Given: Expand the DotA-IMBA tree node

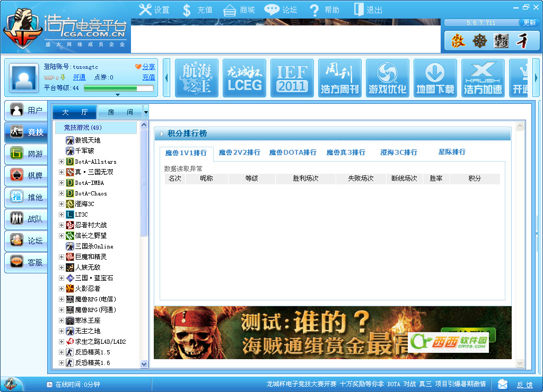Looking at the screenshot, I should click(62, 183).
